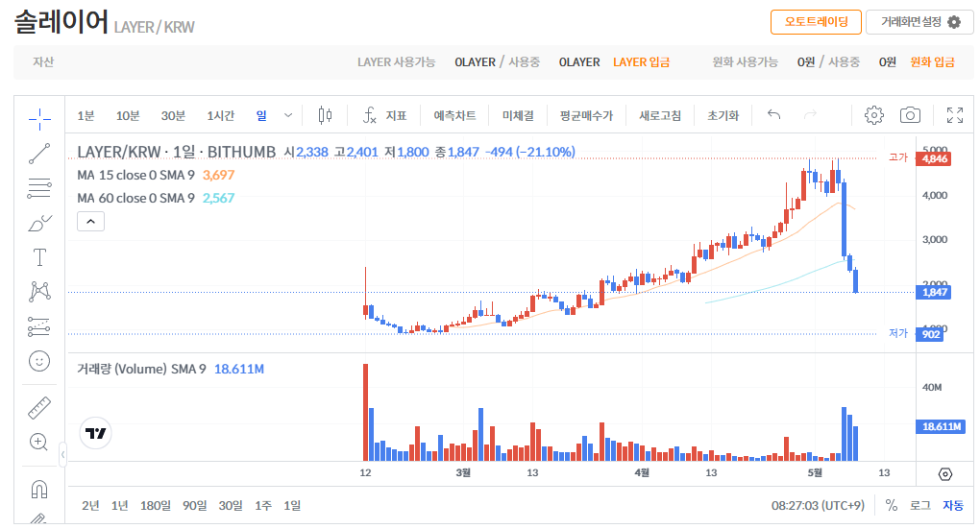Click MA 15 close indicator legend

click(x=156, y=175)
